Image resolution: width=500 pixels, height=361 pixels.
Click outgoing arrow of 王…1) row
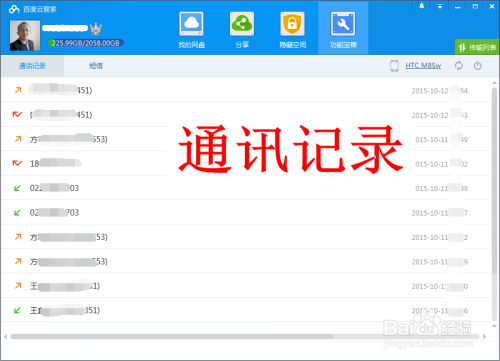[x=18, y=286]
